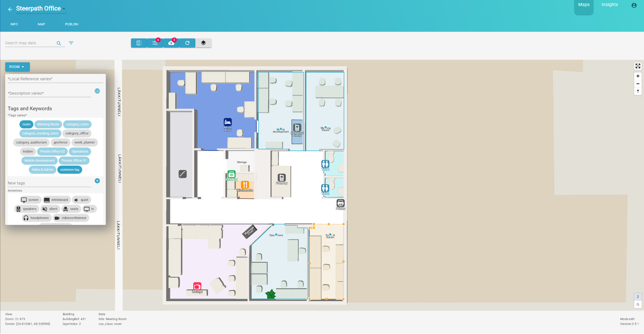Click the split view toolbar icon
Screen dimensions: 644x334
139,43
